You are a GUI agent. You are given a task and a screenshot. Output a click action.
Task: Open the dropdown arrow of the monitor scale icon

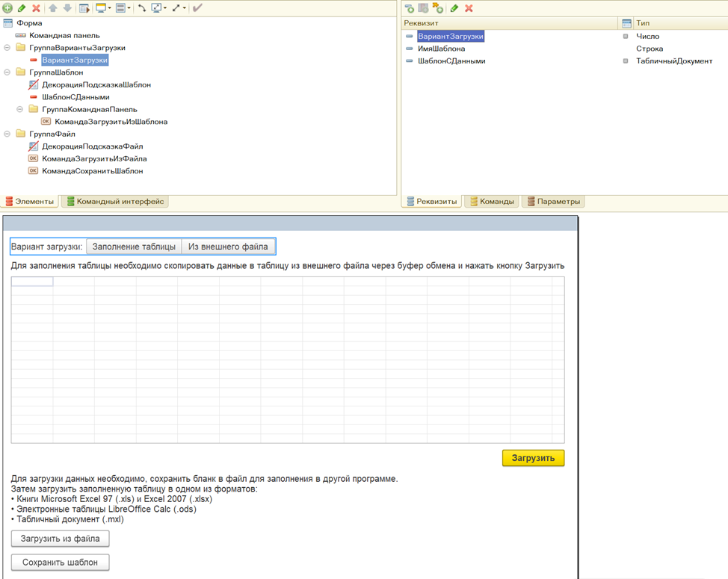tap(165, 8)
